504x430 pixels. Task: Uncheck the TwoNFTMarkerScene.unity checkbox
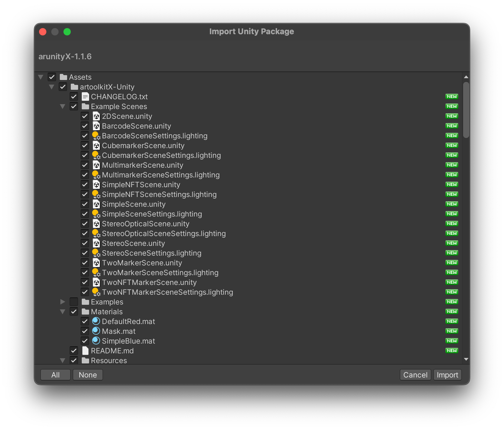coord(85,282)
